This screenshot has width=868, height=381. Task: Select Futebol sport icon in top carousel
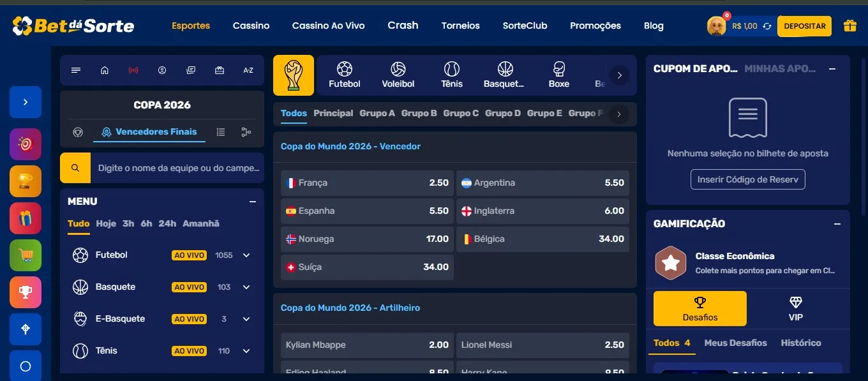[x=345, y=75]
